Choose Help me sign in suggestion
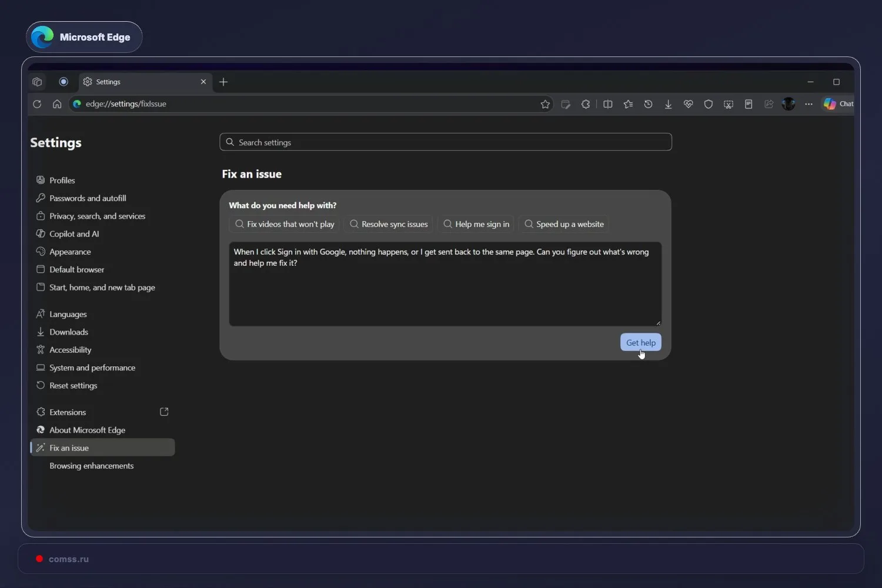Screen dimensions: 882x588 coord(476,224)
